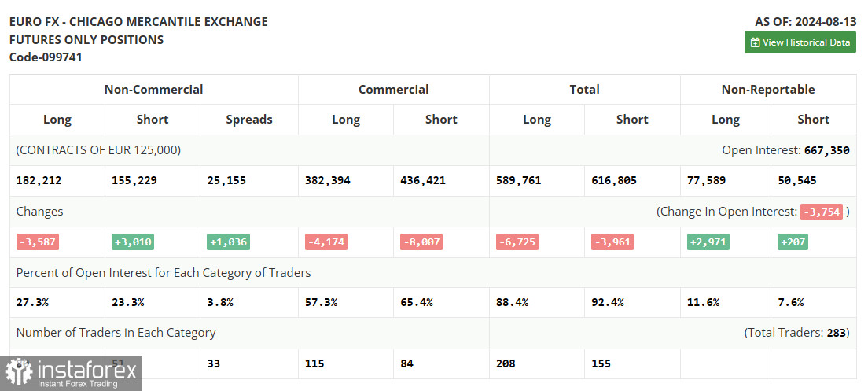Click the -3,754 Change In Open Interest badge
Image resolution: width=868 pixels, height=391 pixels.
[821, 212]
